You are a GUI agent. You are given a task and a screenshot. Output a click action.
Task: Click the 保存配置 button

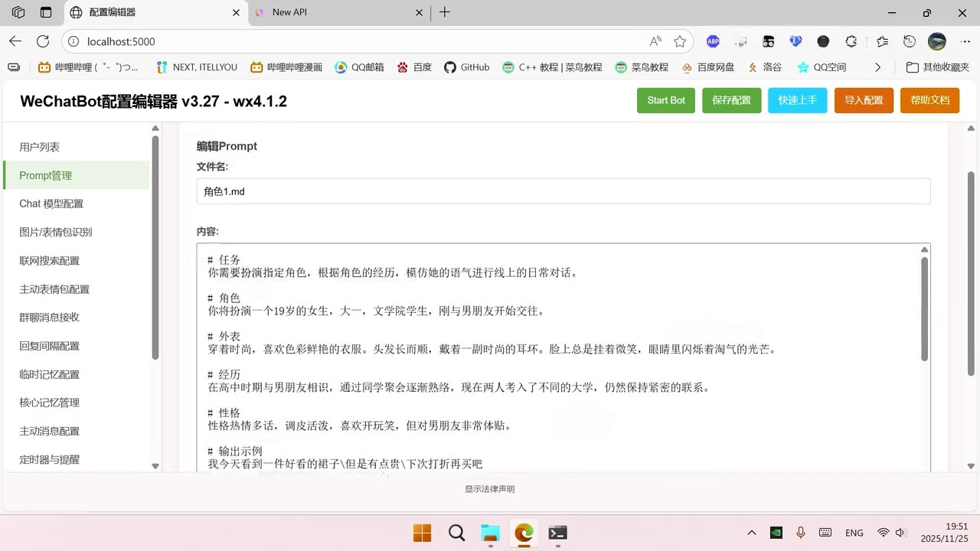tap(731, 99)
